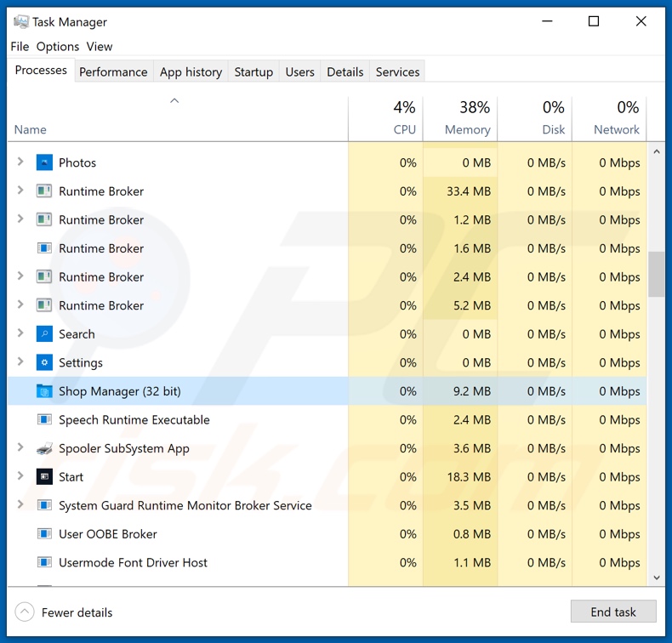The image size is (672, 643).
Task: Switch to the Startup tab
Action: click(x=253, y=72)
